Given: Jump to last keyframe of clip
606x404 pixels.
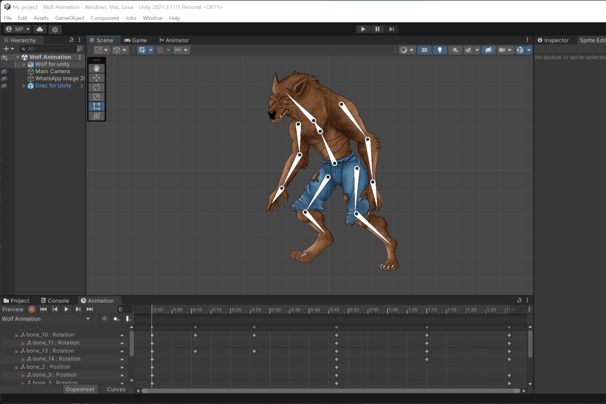Looking at the screenshot, I should pos(90,309).
